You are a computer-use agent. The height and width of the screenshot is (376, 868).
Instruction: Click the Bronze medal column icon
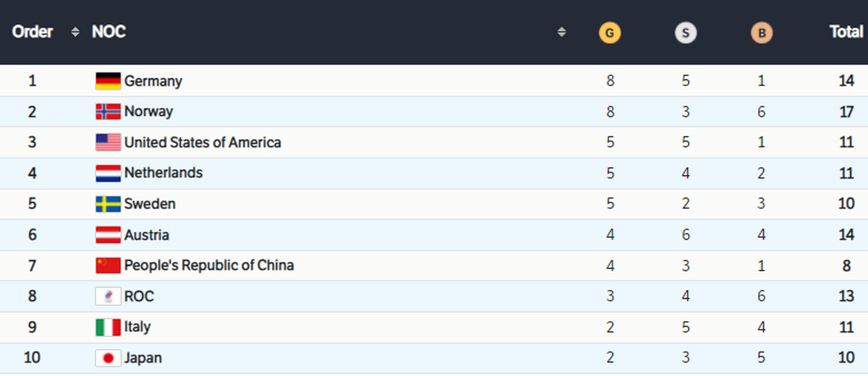tap(761, 33)
